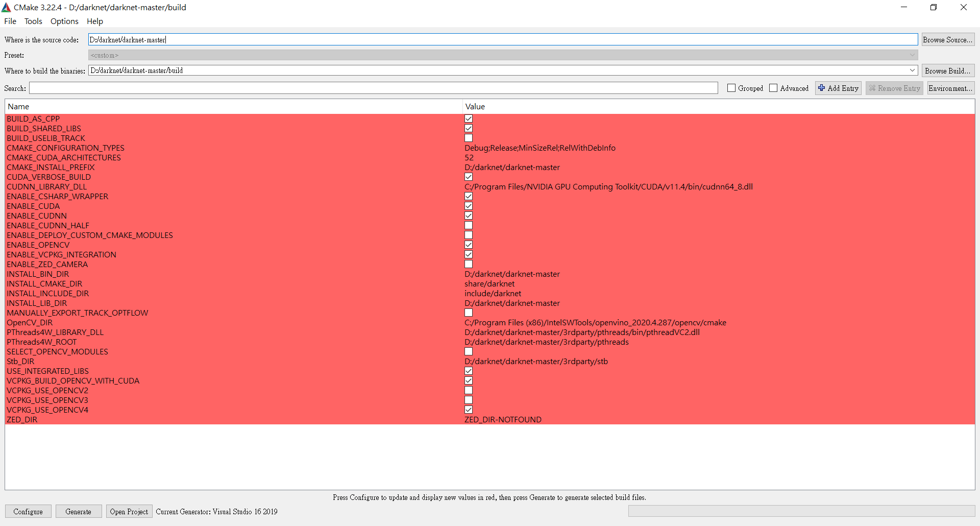Screen dimensions: 980x526
Task: Click the progress bar at bottom right
Action: (x=801, y=511)
